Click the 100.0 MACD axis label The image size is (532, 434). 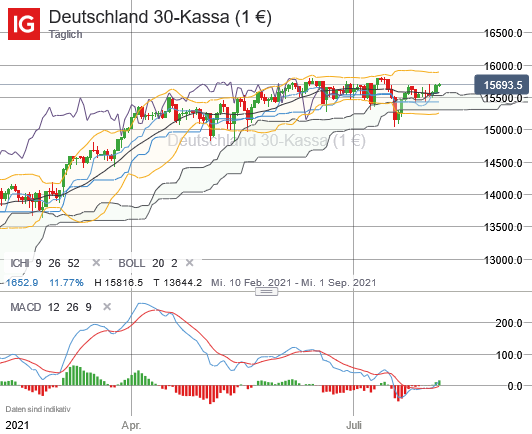(509, 355)
